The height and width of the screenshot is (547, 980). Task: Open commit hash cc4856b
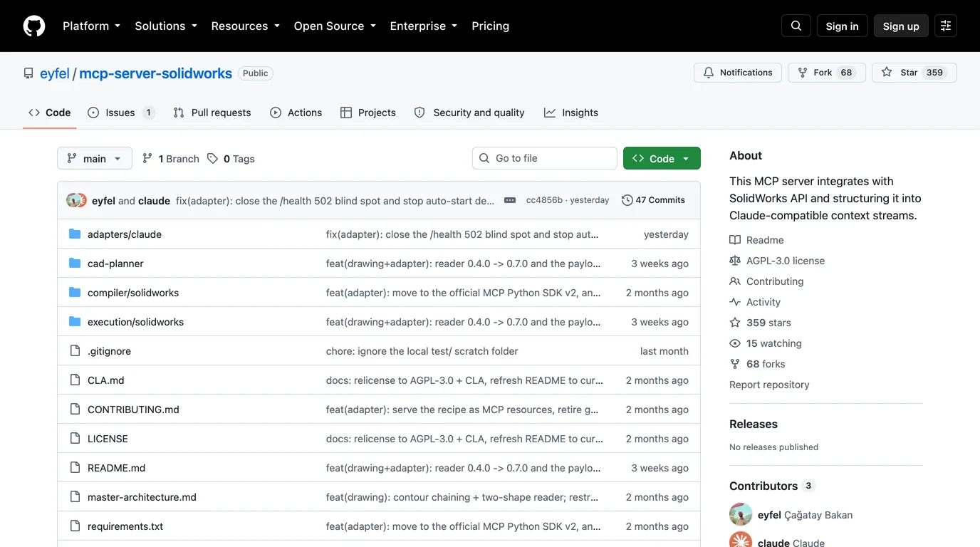[x=544, y=200]
